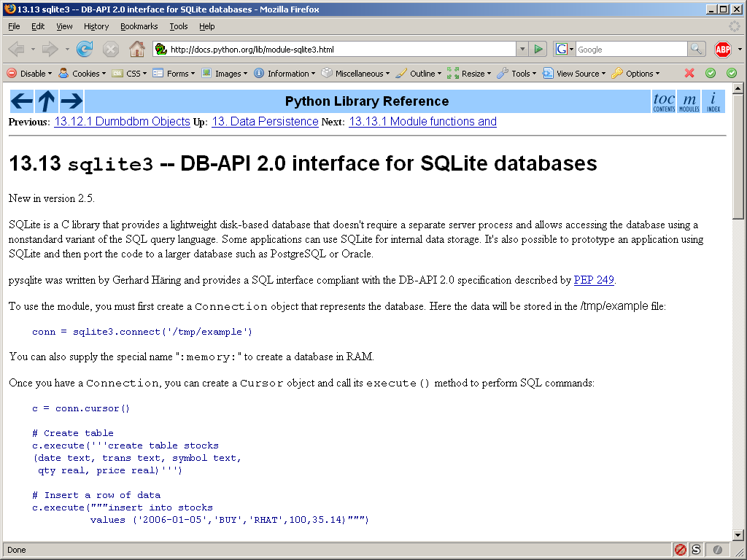747x560 pixels.
Task: Click the page's up arrow icon
Action: pos(47,101)
